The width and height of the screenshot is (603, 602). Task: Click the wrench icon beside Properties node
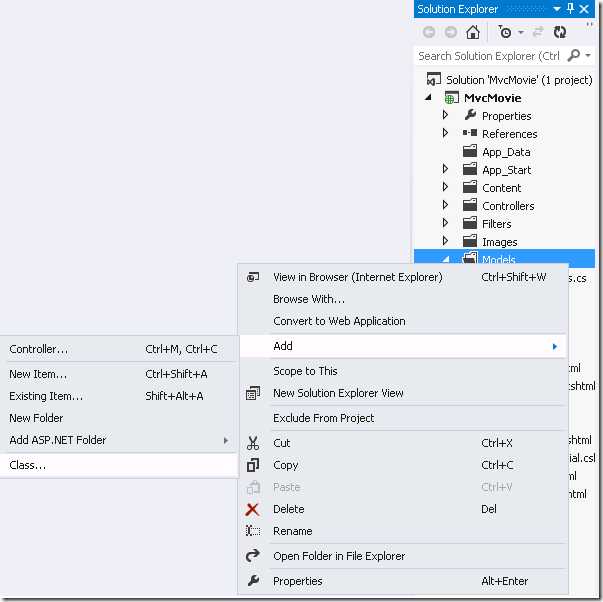pyautogui.click(x=470, y=115)
